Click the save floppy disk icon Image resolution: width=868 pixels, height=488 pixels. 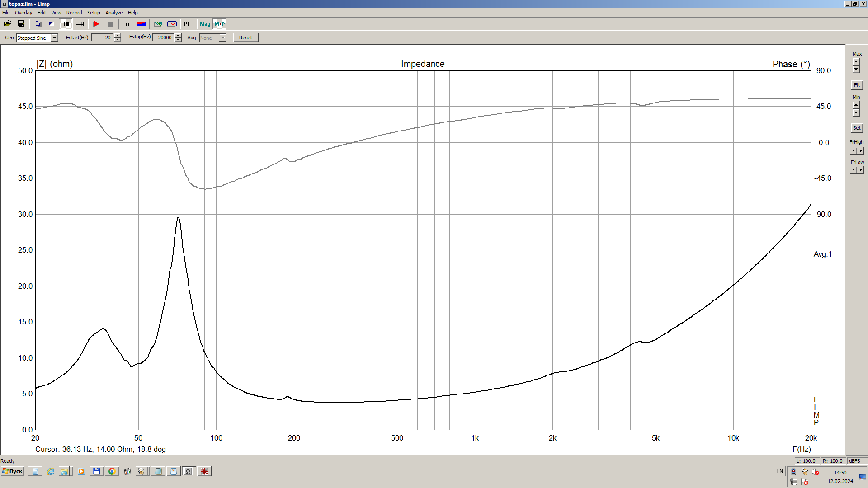[x=21, y=24]
